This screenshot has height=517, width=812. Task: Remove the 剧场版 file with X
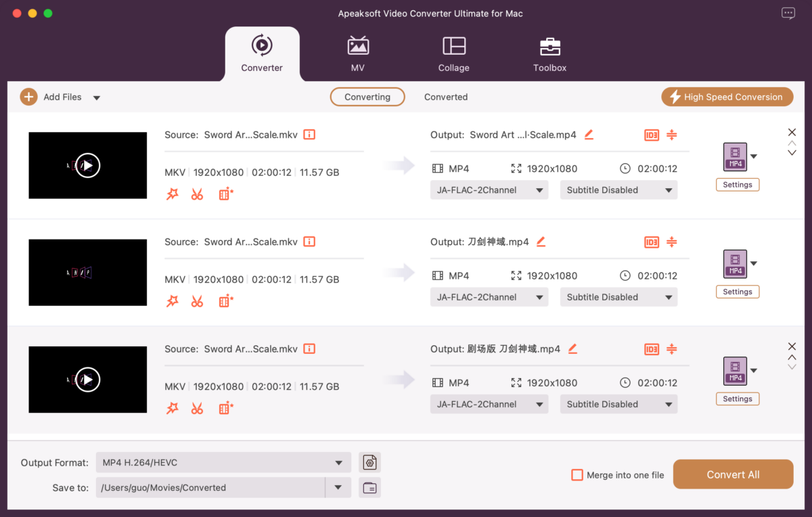[792, 346]
